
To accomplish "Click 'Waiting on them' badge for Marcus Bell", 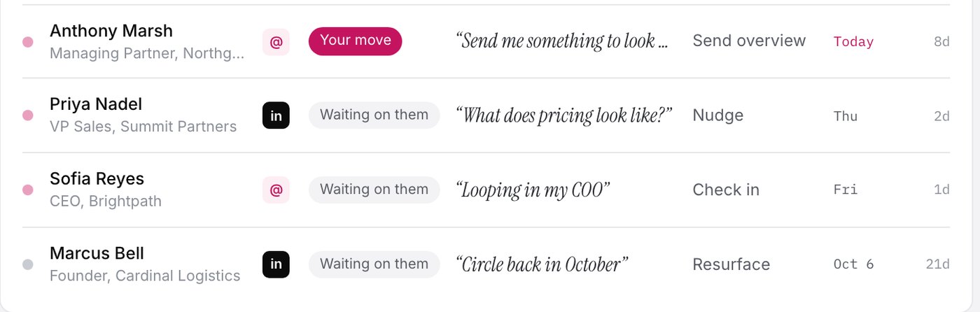I will [374, 264].
